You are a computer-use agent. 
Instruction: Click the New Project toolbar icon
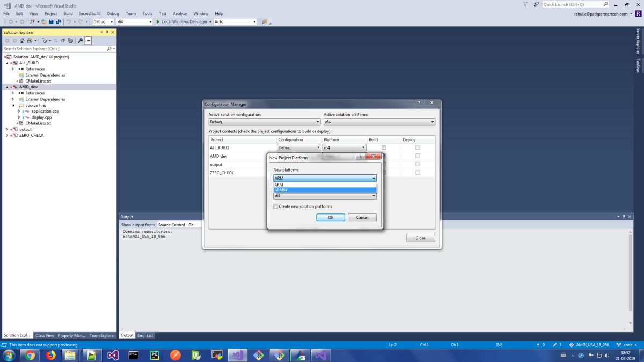click(x=33, y=22)
